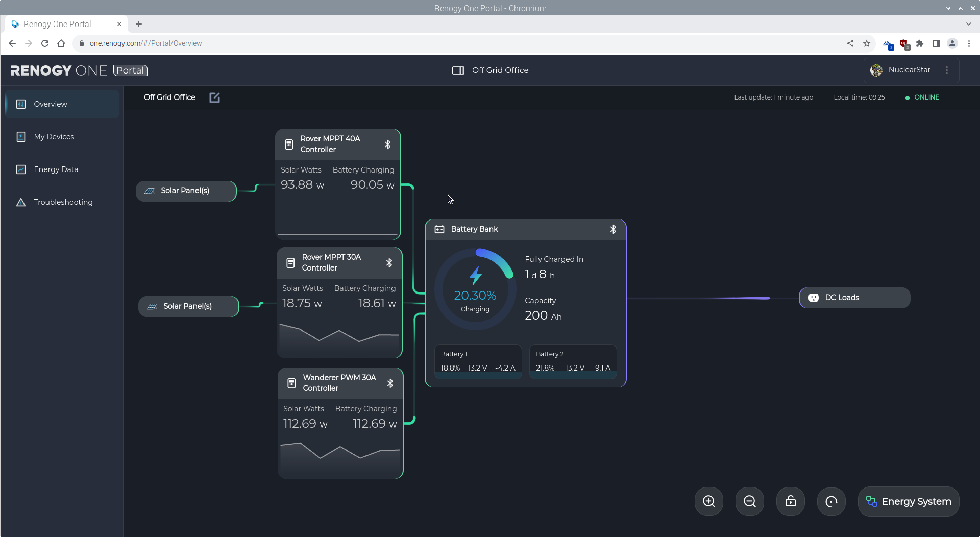Click the reset view rotate button
The height and width of the screenshot is (537, 980).
pyautogui.click(x=831, y=501)
